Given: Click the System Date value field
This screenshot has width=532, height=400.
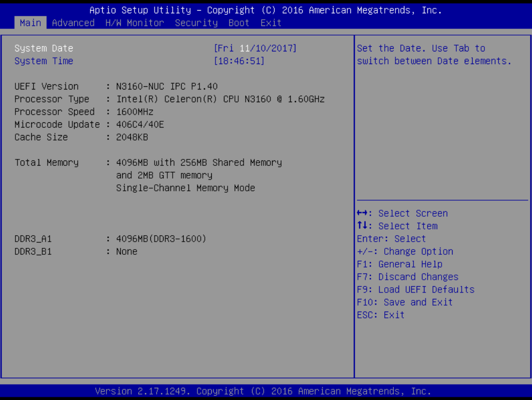Looking at the screenshot, I should click(x=255, y=48).
